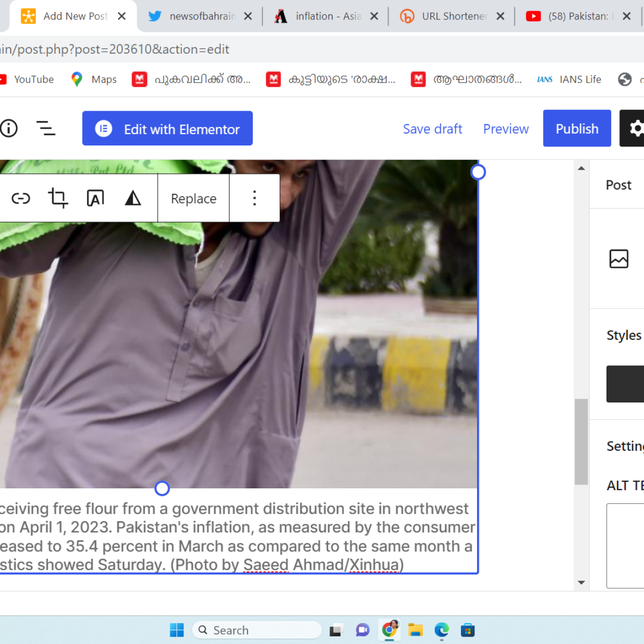Open document list view icon
644x644 pixels.
point(46,128)
